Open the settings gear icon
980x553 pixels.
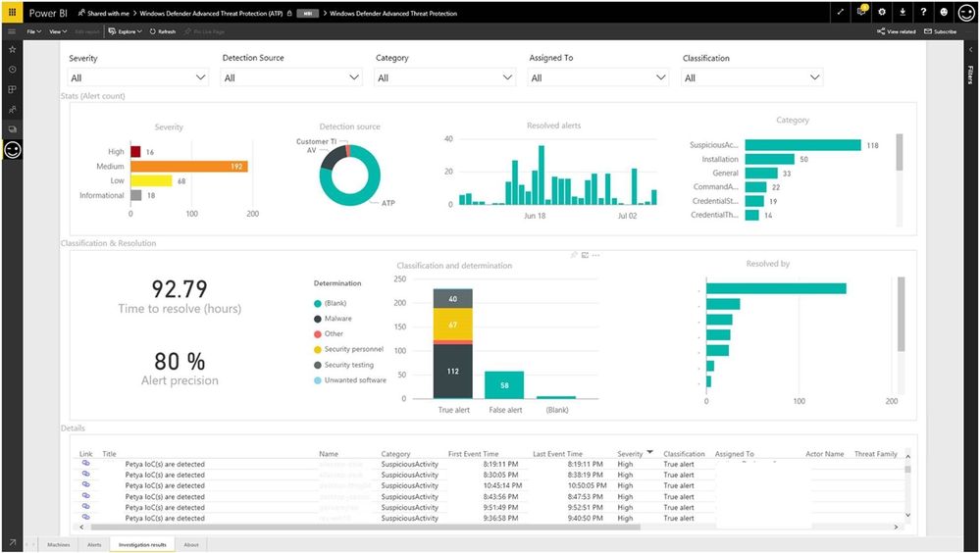click(882, 12)
